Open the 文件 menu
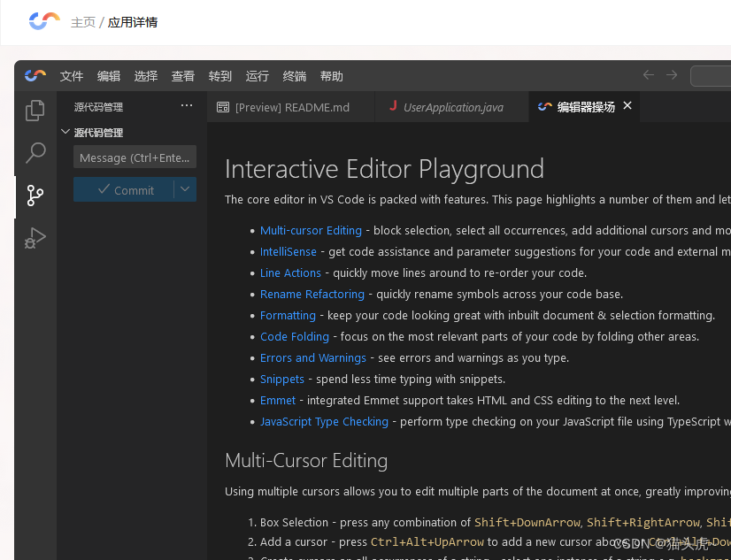 [72, 76]
